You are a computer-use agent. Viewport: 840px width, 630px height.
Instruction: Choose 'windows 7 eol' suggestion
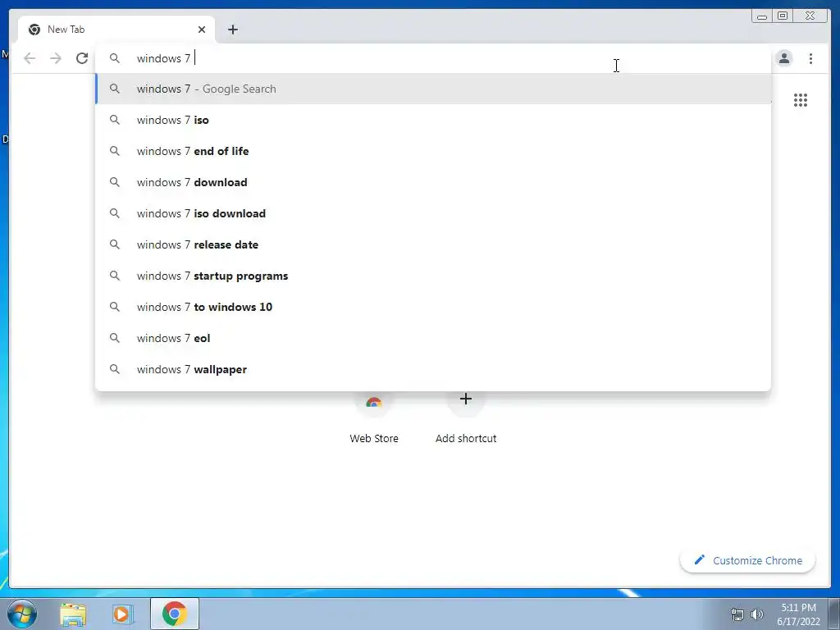tap(433, 338)
